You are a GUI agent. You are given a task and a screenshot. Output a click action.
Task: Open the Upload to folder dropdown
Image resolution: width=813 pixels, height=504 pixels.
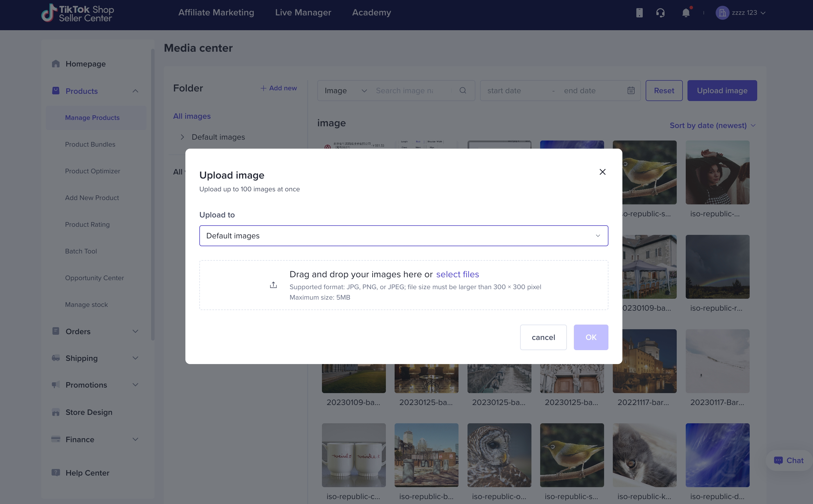403,236
